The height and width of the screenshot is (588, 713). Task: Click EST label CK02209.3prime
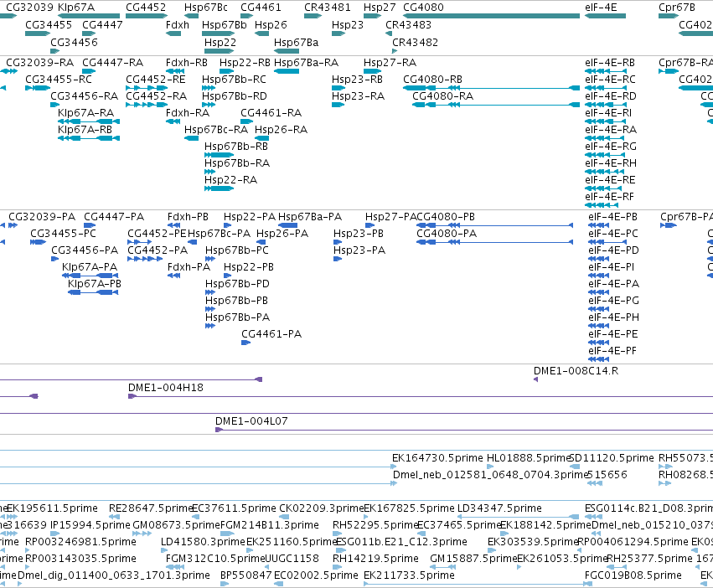point(321,508)
